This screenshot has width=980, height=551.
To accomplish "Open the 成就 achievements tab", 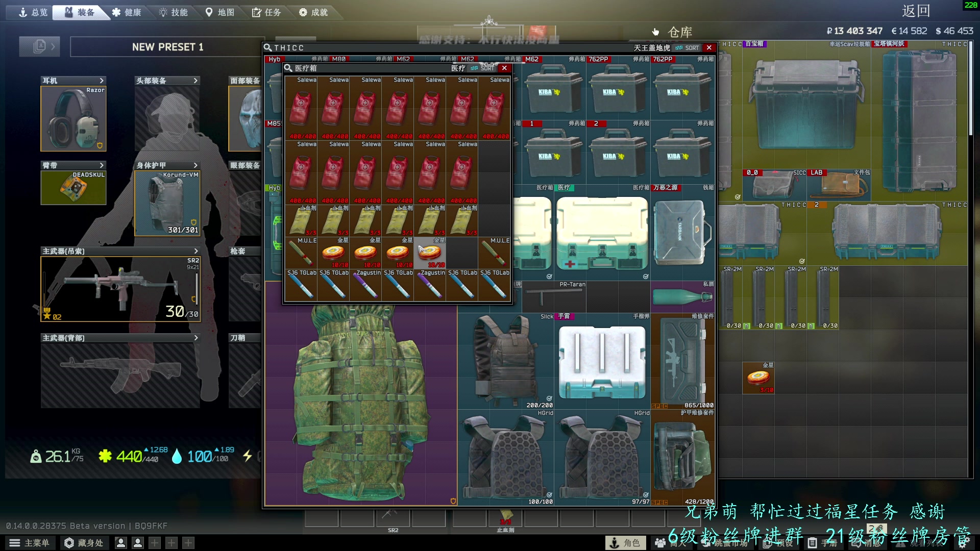I will click(x=313, y=12).
